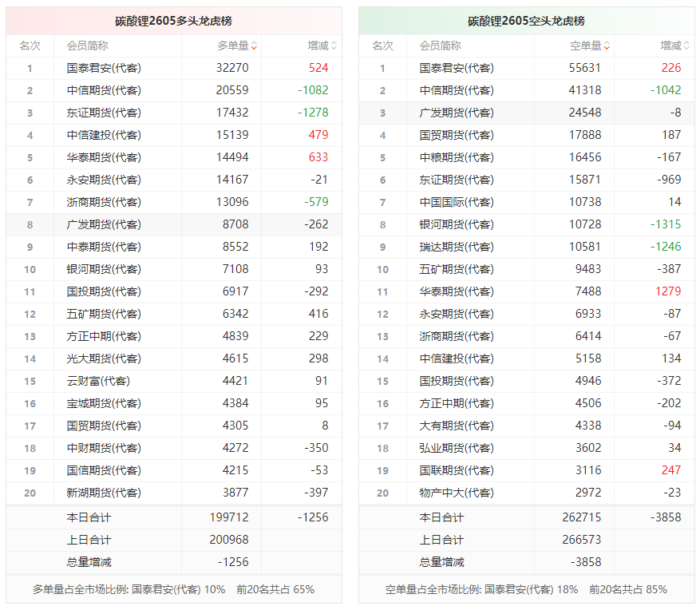Click long change value -1278
The image size is (700, 610).
[313, 113]
